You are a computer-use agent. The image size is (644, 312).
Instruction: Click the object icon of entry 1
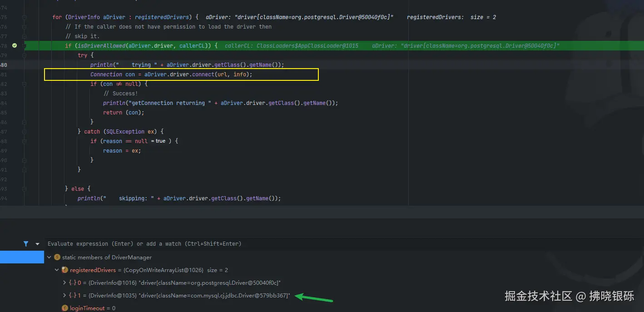click(72, 295)
